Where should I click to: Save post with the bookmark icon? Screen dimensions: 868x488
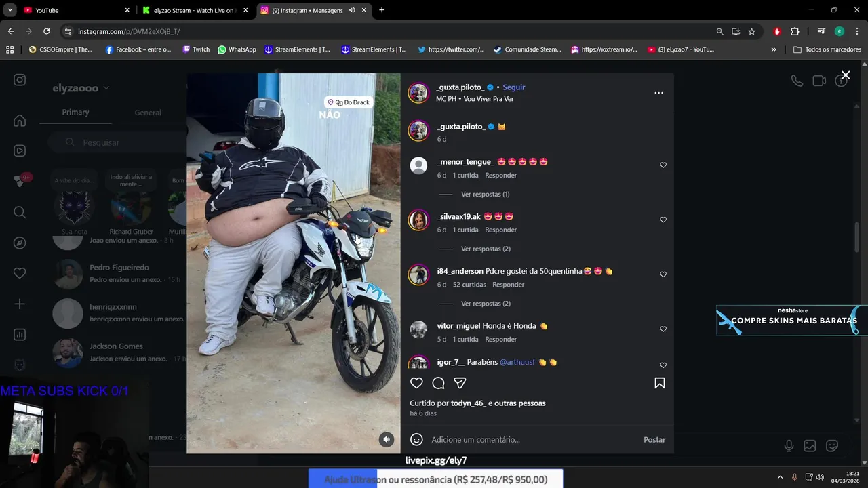(659, 383)
